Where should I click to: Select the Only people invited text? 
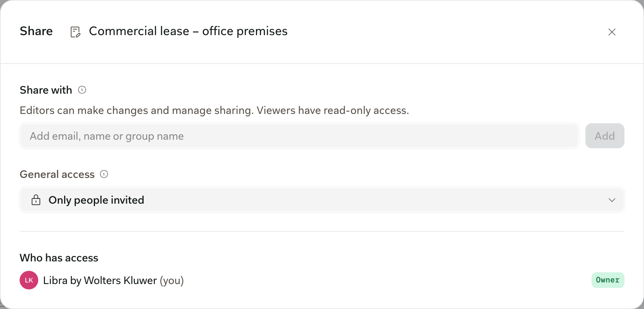click(96, 200)
